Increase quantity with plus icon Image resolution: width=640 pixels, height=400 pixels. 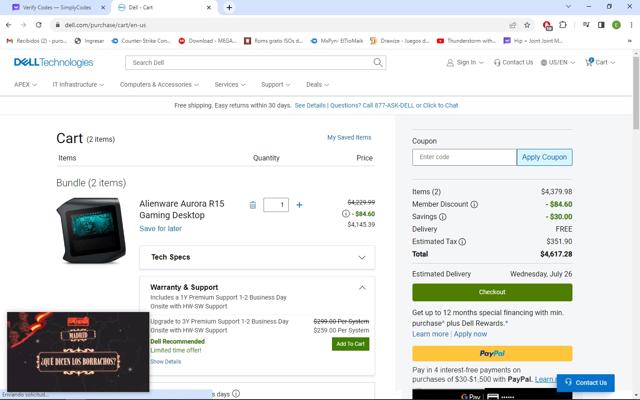[x=299, y=205]
